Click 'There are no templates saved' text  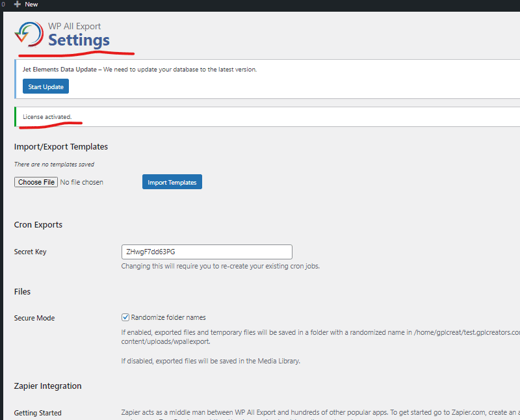point(54,164)
